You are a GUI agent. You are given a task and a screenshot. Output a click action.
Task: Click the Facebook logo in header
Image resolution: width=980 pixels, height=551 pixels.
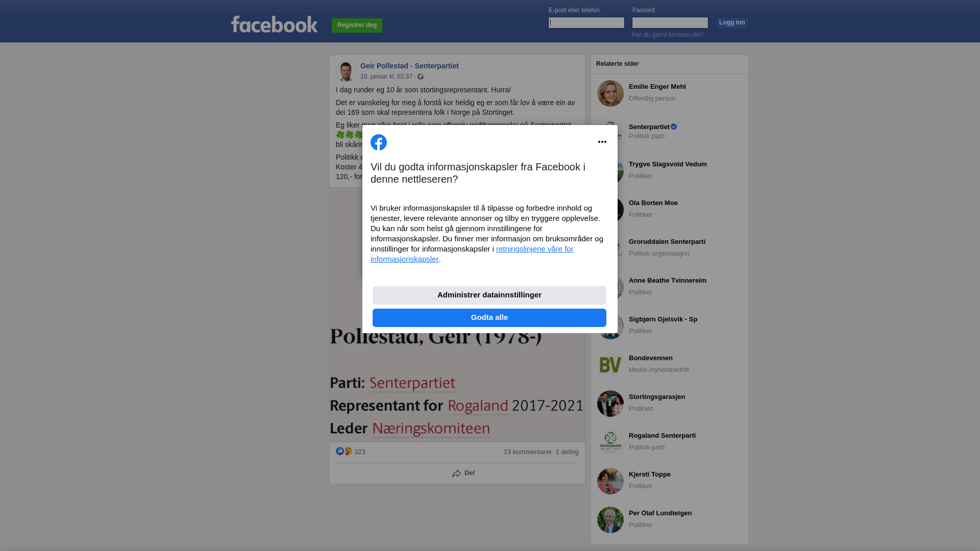pos(274,24)
